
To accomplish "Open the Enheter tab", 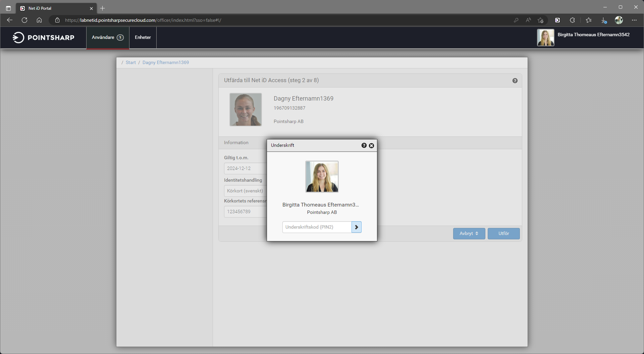I will pyautogui.click(x=143, y=38).
